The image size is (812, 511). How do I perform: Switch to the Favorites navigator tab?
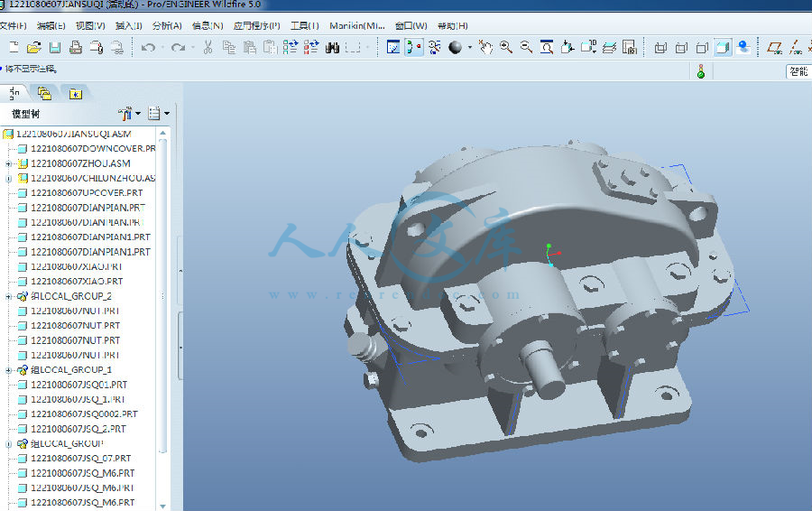tap(74, 92)
